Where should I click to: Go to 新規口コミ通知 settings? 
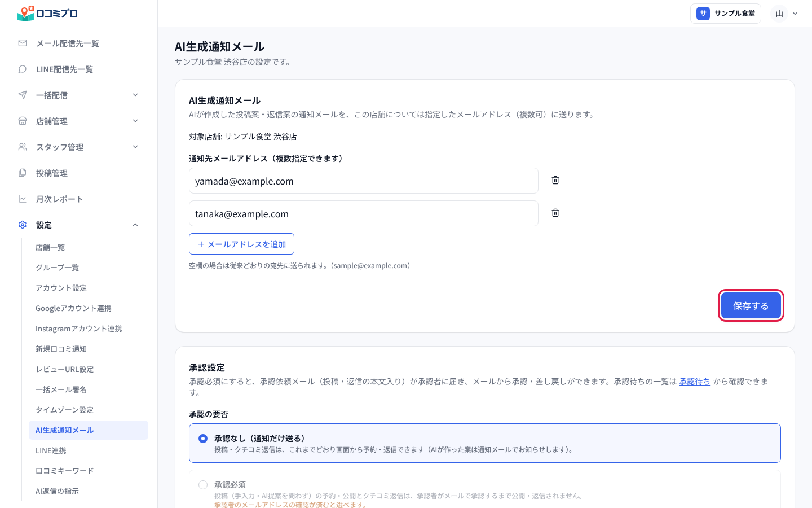(89, 349)
